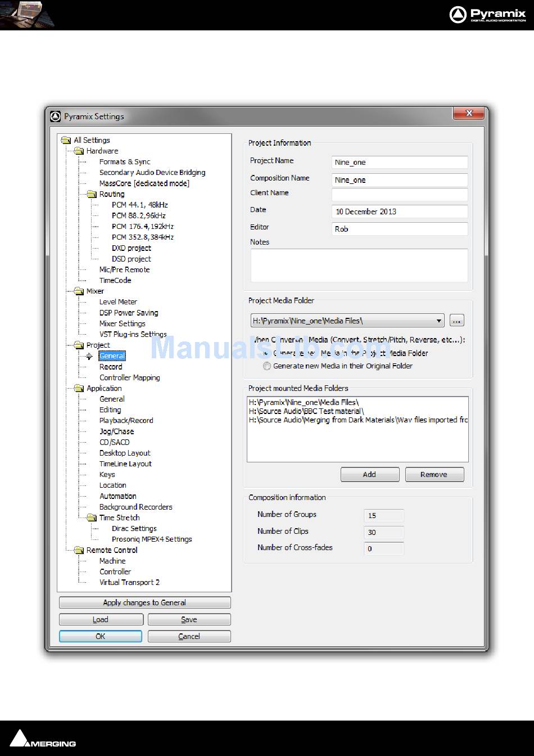Select Record under Project

(x=111, y=367)
